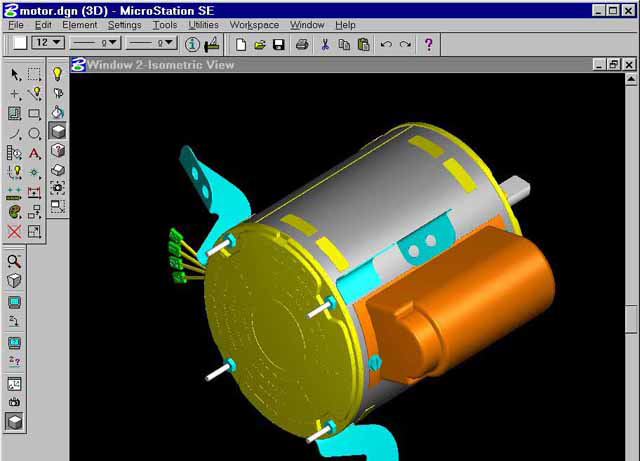Image resolution: width=640 pixels, height=461 pixels.
Task: Select the arrow Element Selection tool
Action: [x=15, y=75]
